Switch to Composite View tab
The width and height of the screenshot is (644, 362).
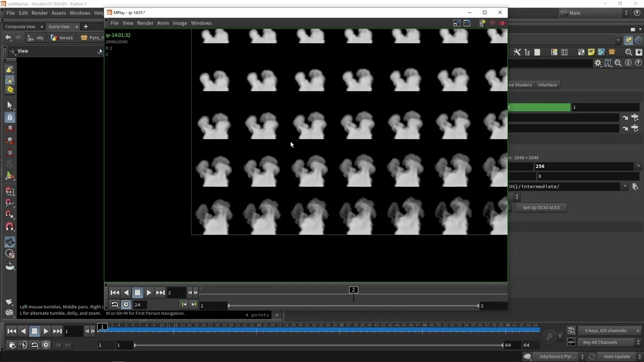(20, 27)
